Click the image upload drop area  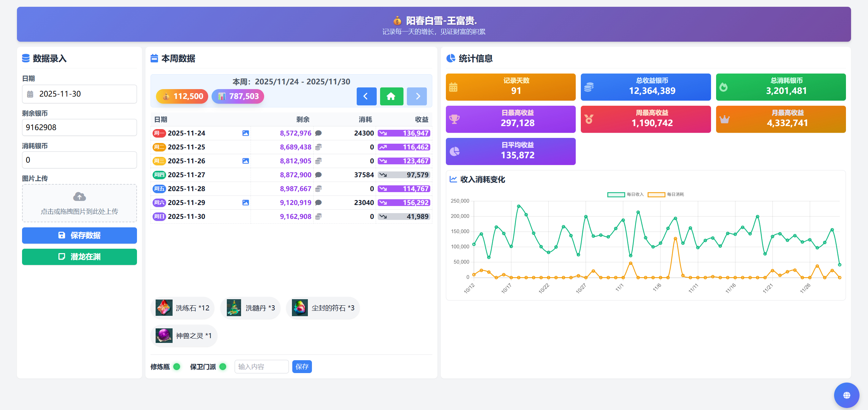point(79,203)
